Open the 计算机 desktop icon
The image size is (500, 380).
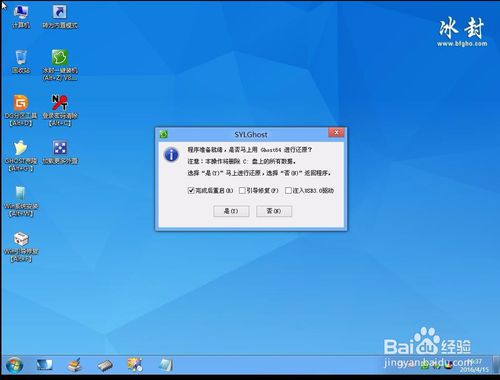coord(21,16)
